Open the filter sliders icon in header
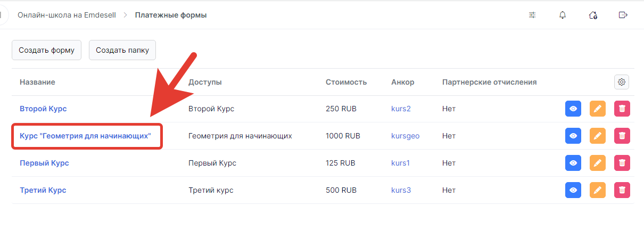The width and height of the screenshot is (644, 230). tap(532, 15)
